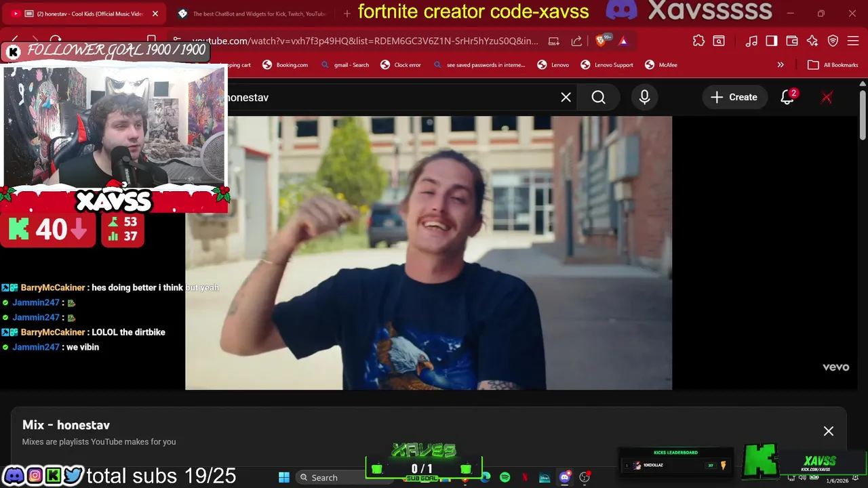Click the install app icon in address bar
This screenshot has height=488, width=868.
coord(554,41)
